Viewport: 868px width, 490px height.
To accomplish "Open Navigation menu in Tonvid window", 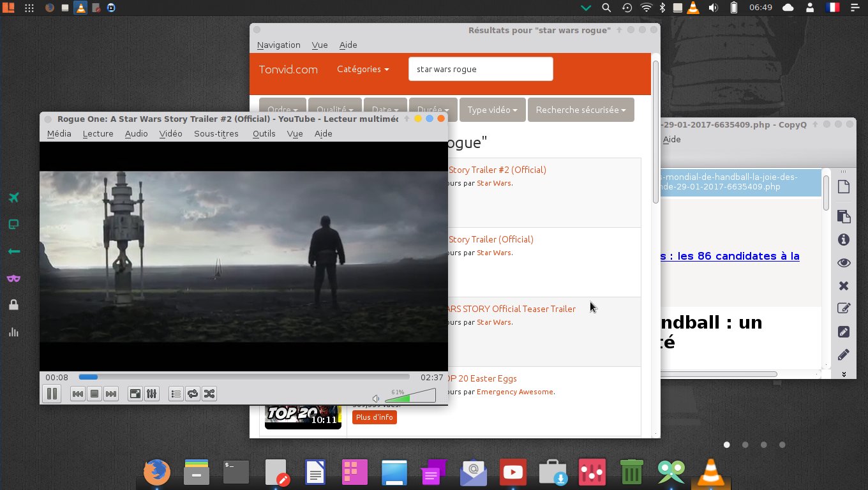I will click(x=279, y=45).
